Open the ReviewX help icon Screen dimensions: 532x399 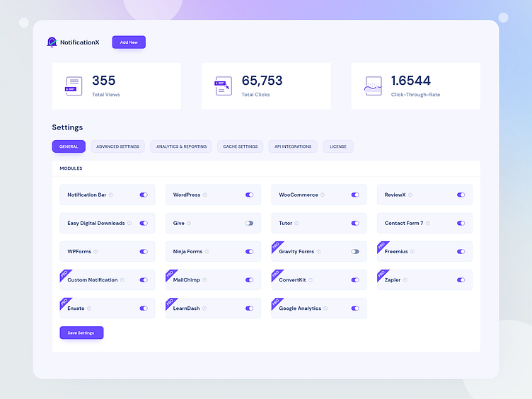pos(410,195)
